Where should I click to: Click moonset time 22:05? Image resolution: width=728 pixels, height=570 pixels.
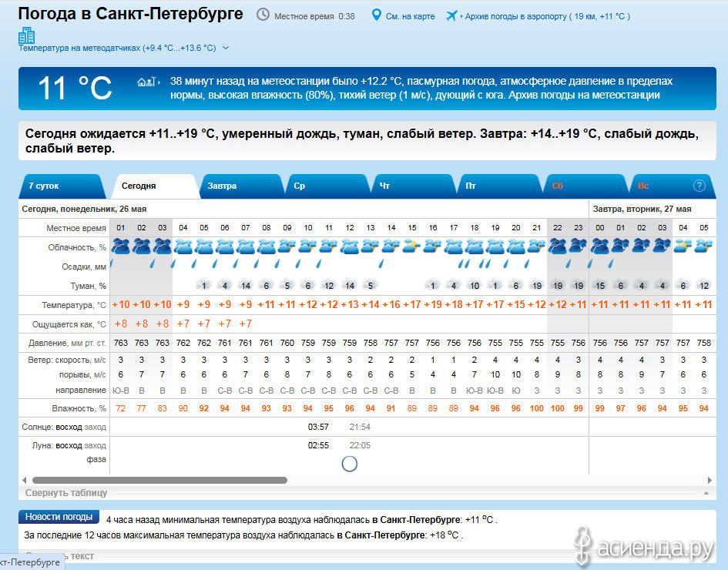[x=360, y=445]
